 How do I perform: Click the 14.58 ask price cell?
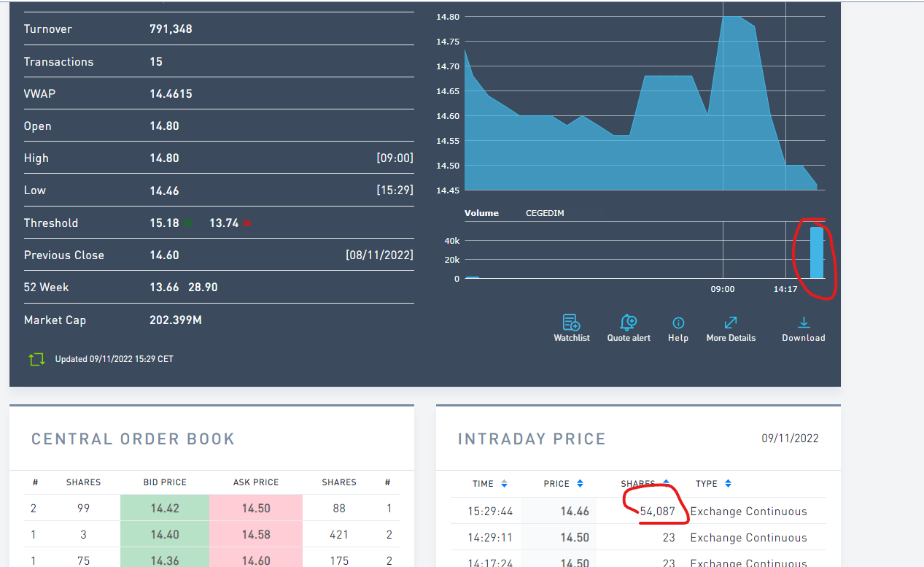pos(255,535)
